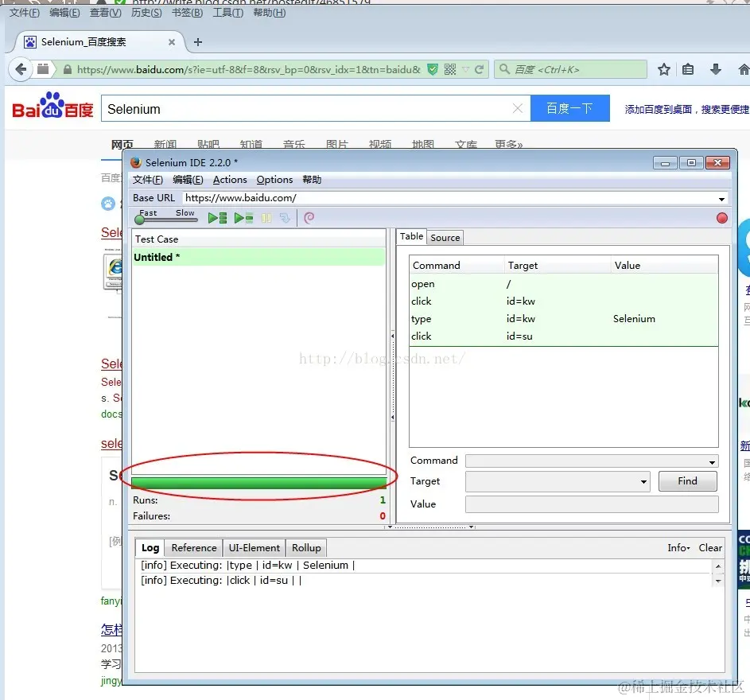Select the click id=su command row
This screenshot has height=700, width=750.
point(563,336)
